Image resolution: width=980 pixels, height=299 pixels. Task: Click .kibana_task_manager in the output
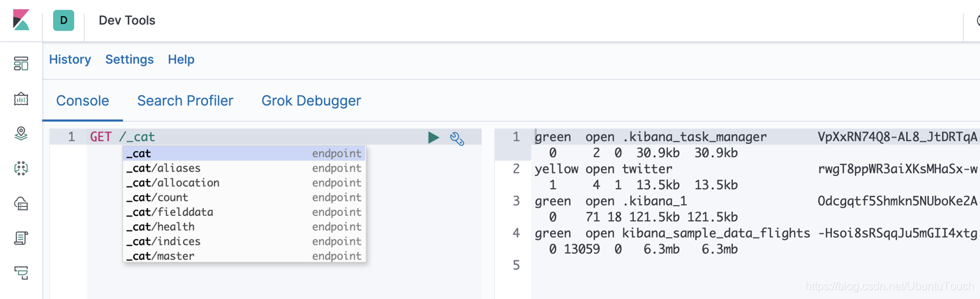click(x=695, y=137)
